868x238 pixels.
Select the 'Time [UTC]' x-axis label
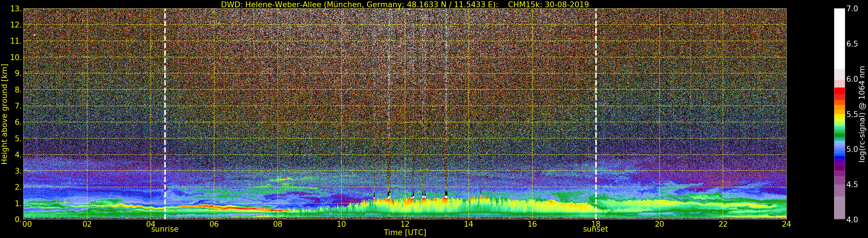(405, 233)
